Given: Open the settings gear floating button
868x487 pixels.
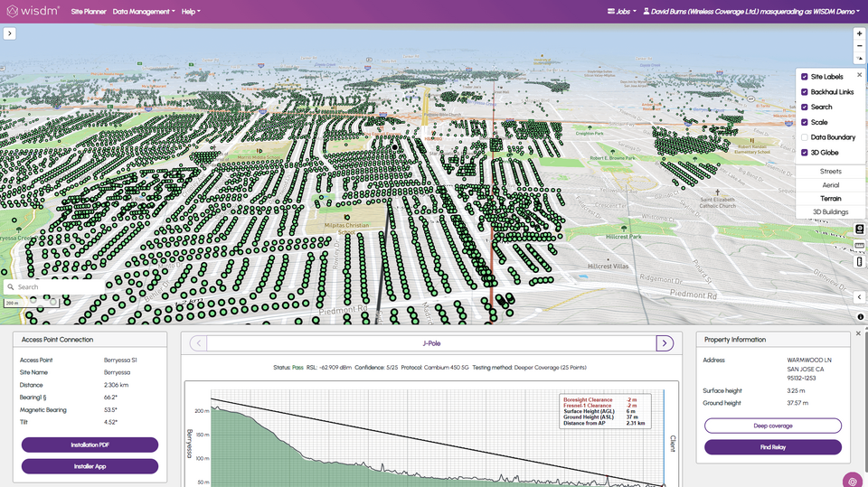Looking at the screenshot, I should point(853,481).
